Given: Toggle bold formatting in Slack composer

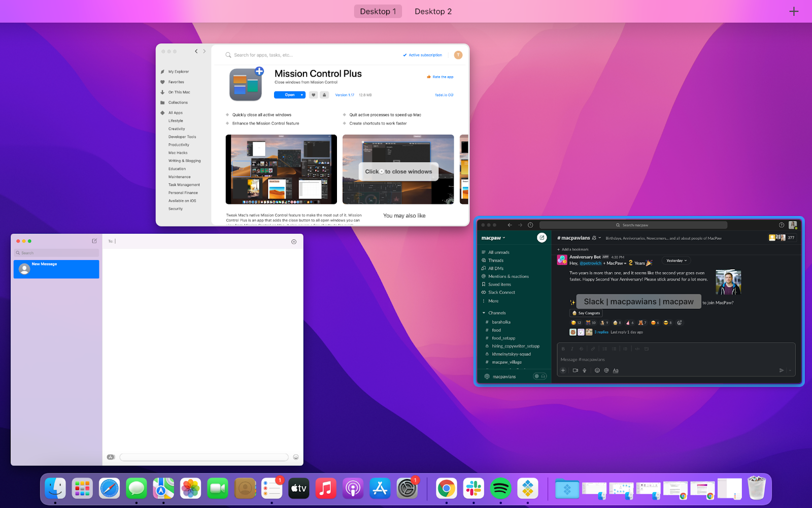Looking at the screenshot, I should pyautogui.click(x=563, y=349).
